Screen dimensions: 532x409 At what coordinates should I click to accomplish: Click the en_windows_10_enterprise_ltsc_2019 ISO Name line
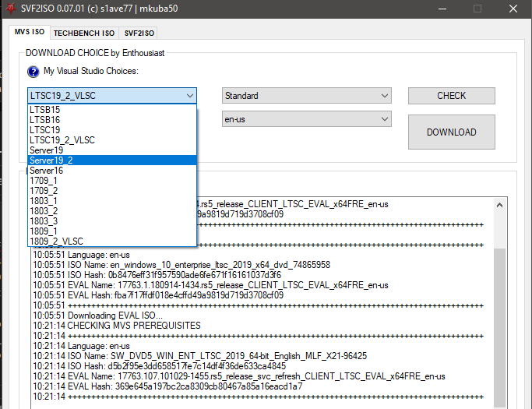[181, 265]
